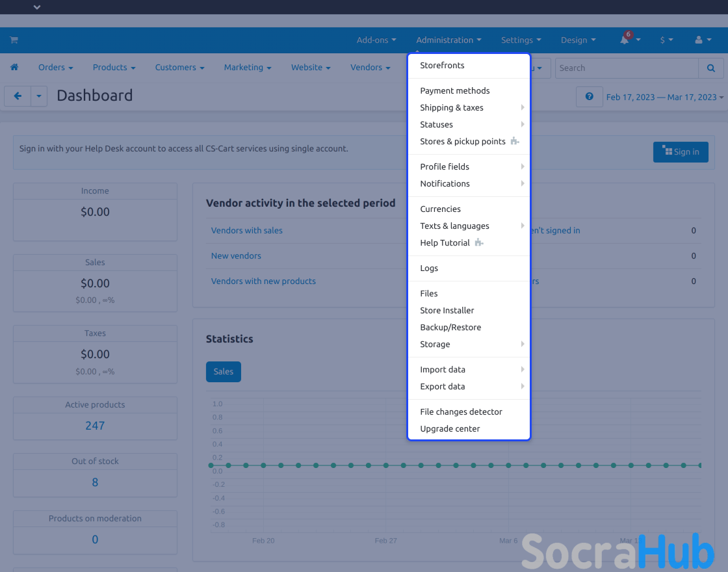Screen dimensions: 728x572
Task: Click the shopping cart icon
Action: (14, 40)
